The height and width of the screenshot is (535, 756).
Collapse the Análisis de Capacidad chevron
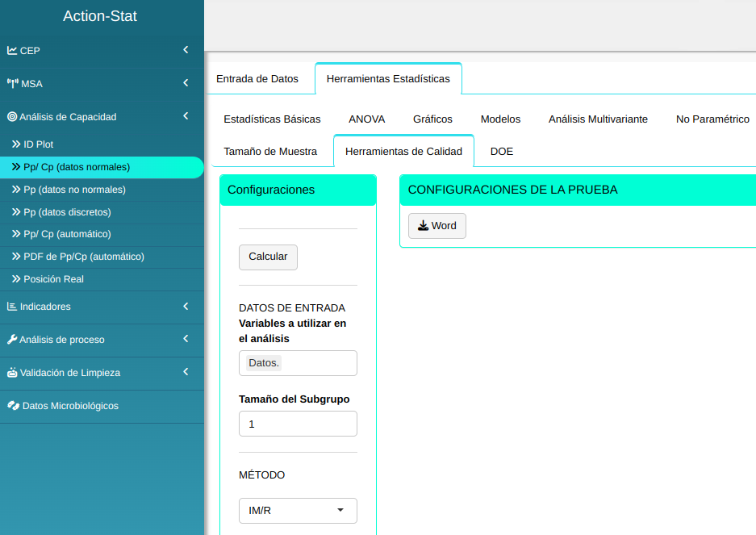(x=186, y=116)
